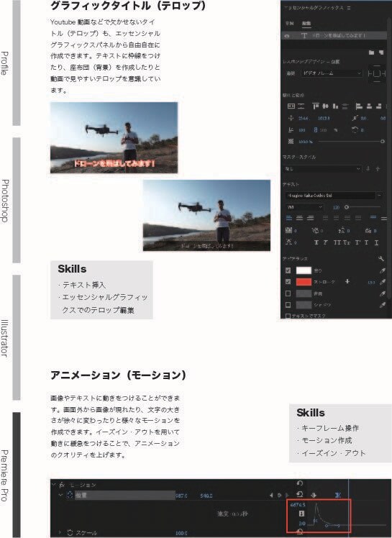Click the sync from master style up arrow
The height and width of the screenshot is (538, 392).
(x=378, y=168)
